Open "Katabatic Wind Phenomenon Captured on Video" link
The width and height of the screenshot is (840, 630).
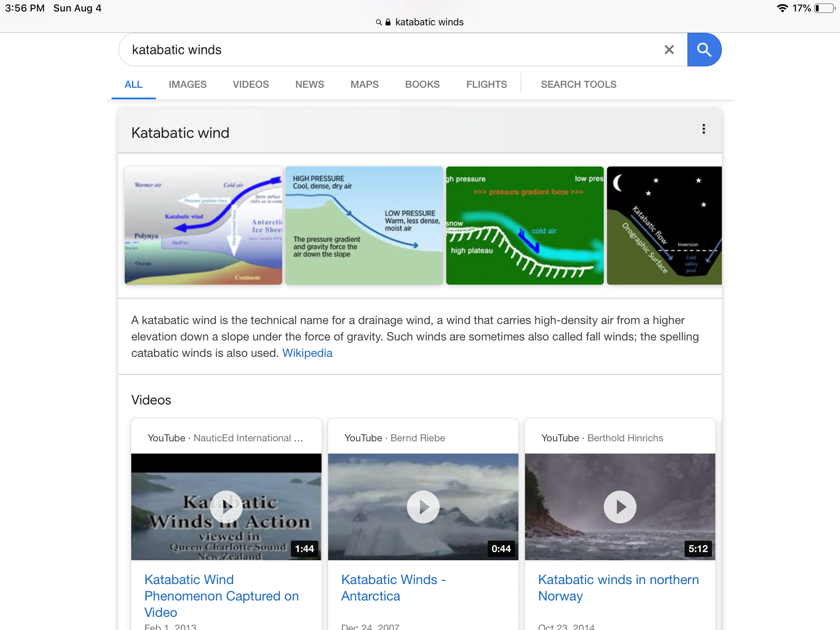coord(221,596)
